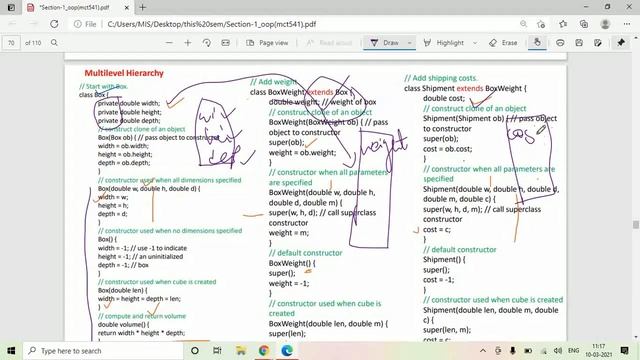The width and height of the screenshot is (640, 360).
Task: Click the Read aloud button
Action: pos(329,42)
